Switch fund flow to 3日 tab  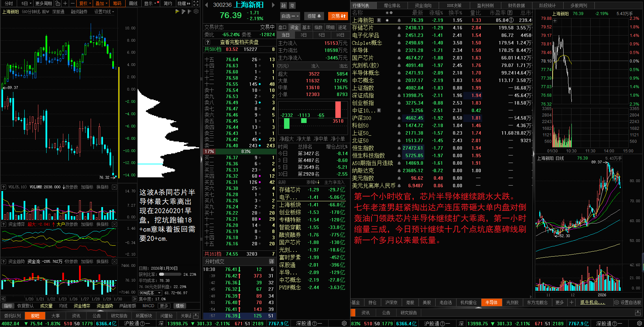304,35
